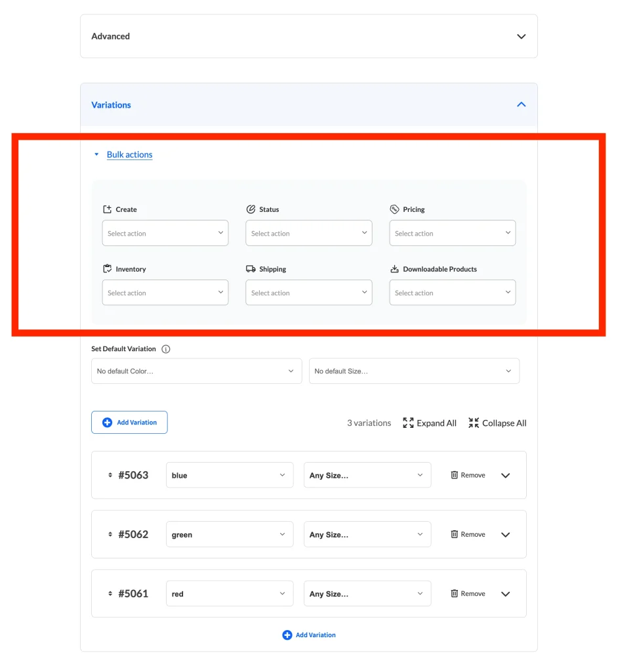Click the info icon beside Set Default Variation
This screenshot has width=618, height=672.
(166, 349)
